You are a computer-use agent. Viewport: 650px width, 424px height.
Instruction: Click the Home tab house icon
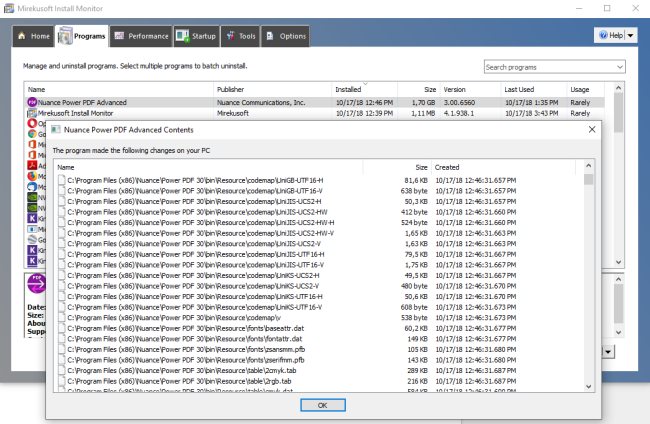click(x=22, y=36)
